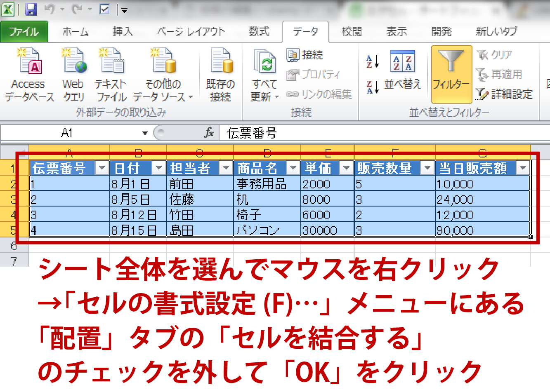
Task: Toggle the フィルター funnel button
Action: tap(451, 73)
